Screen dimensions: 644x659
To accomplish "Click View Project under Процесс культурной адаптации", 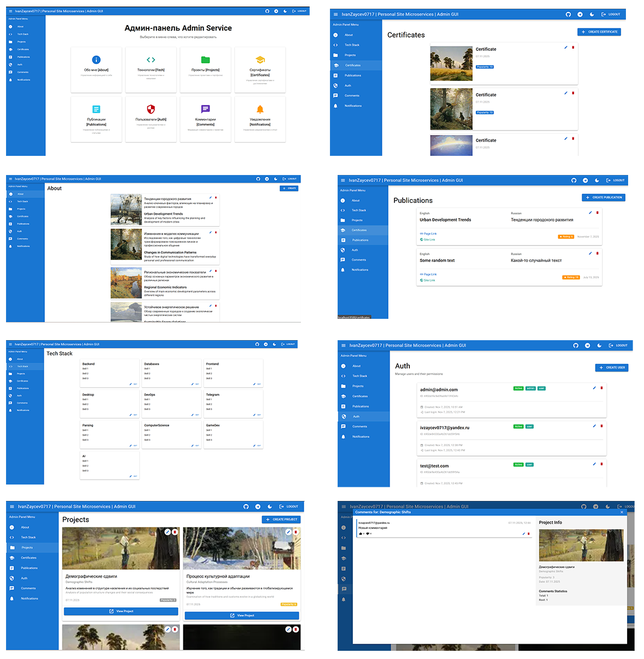I will click(242, 615).
